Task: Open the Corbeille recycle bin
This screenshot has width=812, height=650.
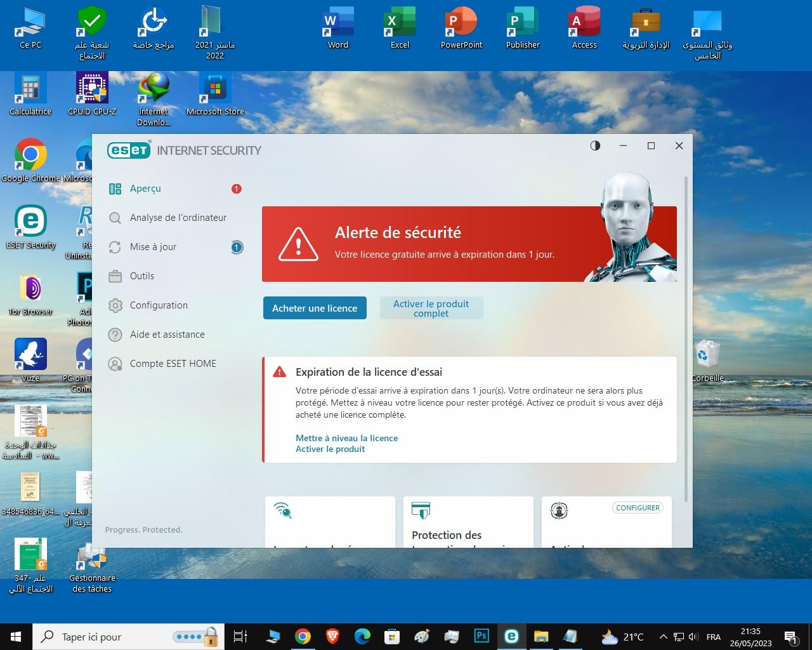Action: tap(707, 361)
